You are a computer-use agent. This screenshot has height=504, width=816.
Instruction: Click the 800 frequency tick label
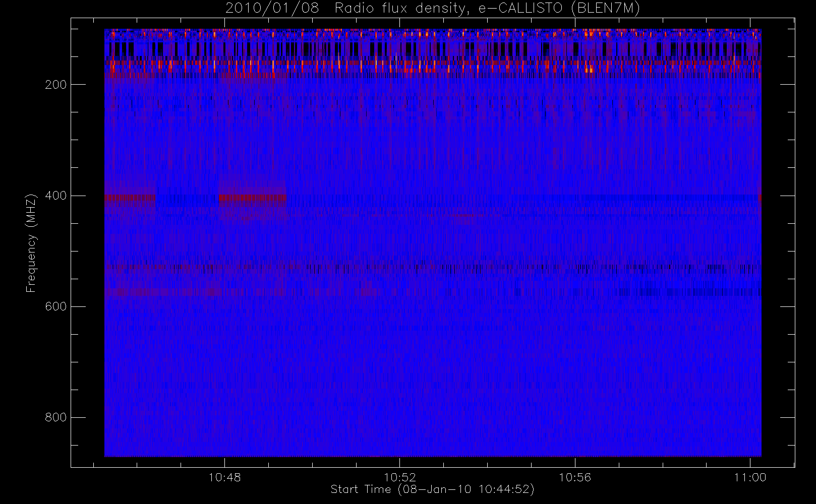[55, 417]
